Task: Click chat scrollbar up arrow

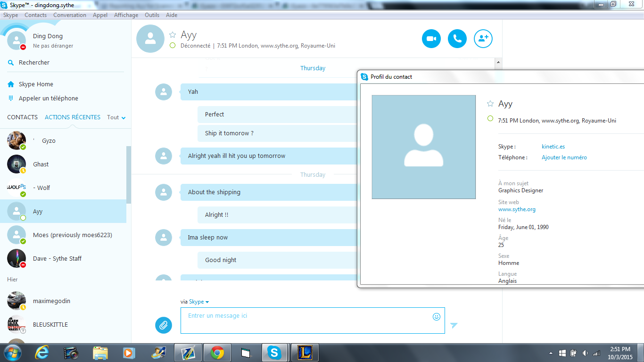Action: tap(498, 62)
